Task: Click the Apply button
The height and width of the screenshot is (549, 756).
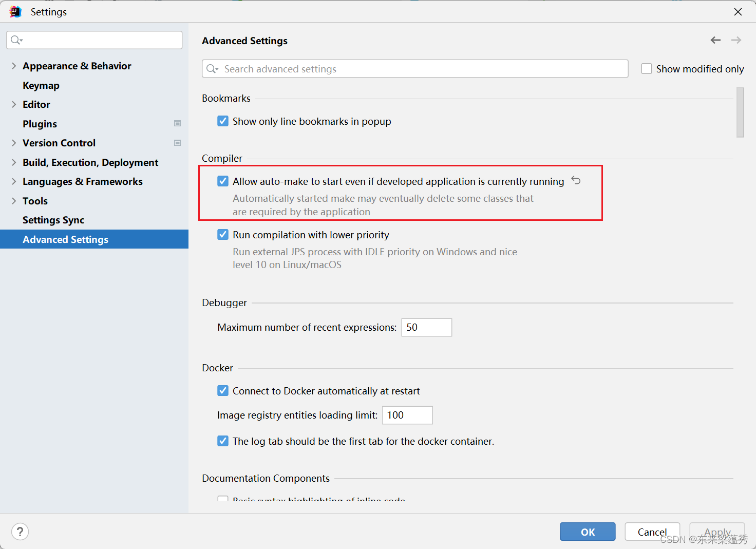Action: point(717,532)
